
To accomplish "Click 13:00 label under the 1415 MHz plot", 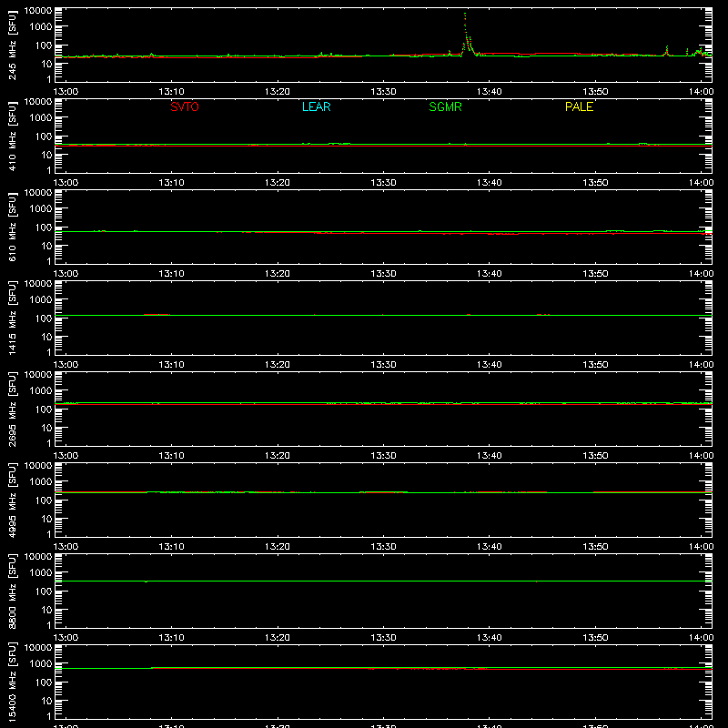I will (66, 365).
